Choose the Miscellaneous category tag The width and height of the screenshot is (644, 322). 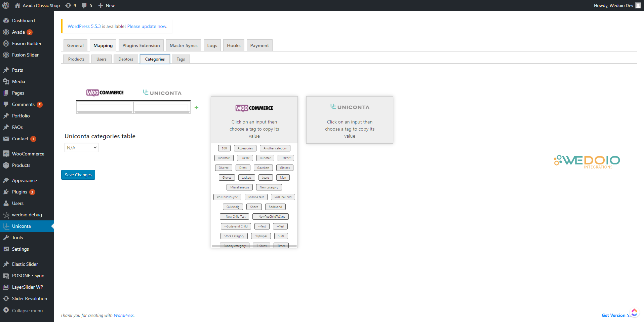(x=240, y=187)
